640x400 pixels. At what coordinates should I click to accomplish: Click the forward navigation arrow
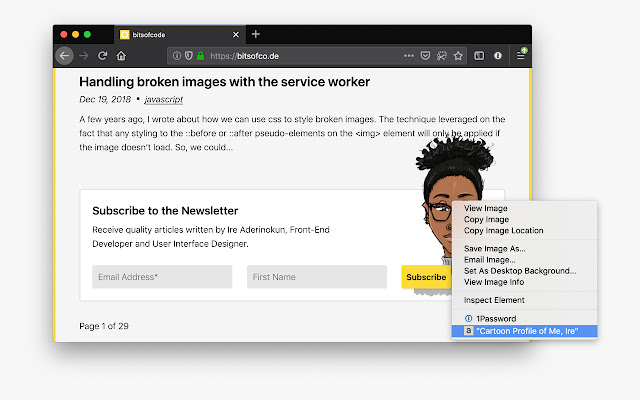pos(84,56)
